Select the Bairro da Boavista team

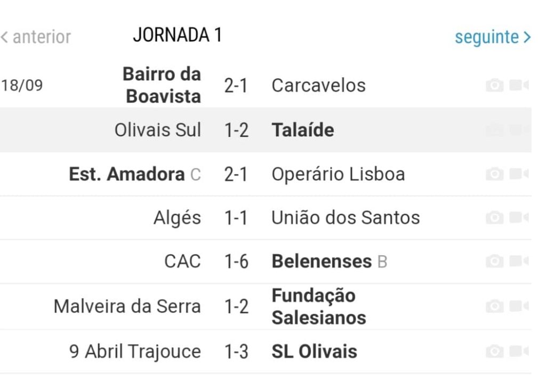click(x=162, y=85)
